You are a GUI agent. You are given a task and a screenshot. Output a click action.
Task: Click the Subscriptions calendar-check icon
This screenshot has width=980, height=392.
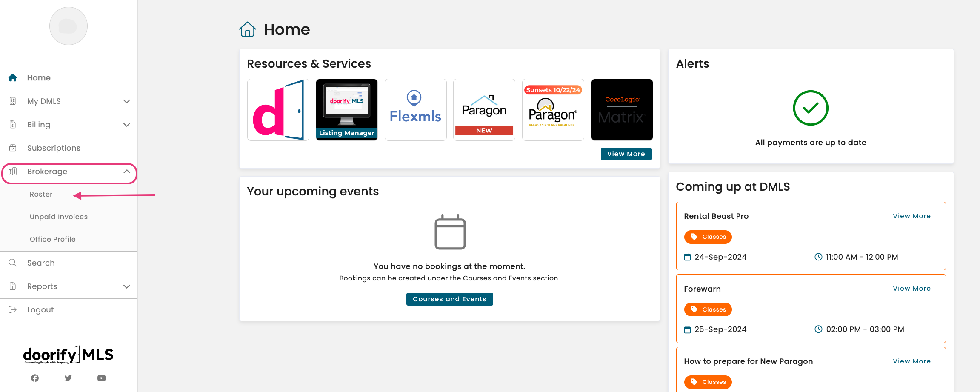(x=13, y=148)
